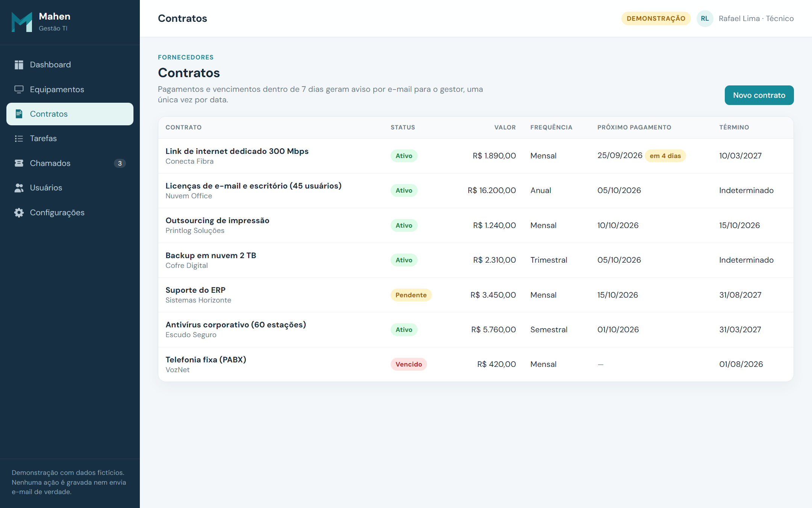Click the Equipamentos monitor icon
This screenshot has width=812, height=508.
(19, 90)
